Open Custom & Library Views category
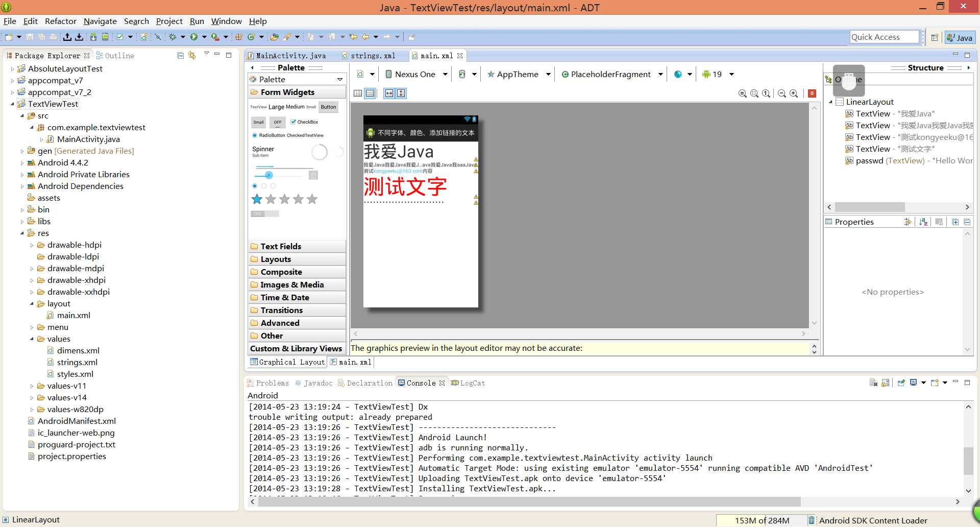 point(297,348)
